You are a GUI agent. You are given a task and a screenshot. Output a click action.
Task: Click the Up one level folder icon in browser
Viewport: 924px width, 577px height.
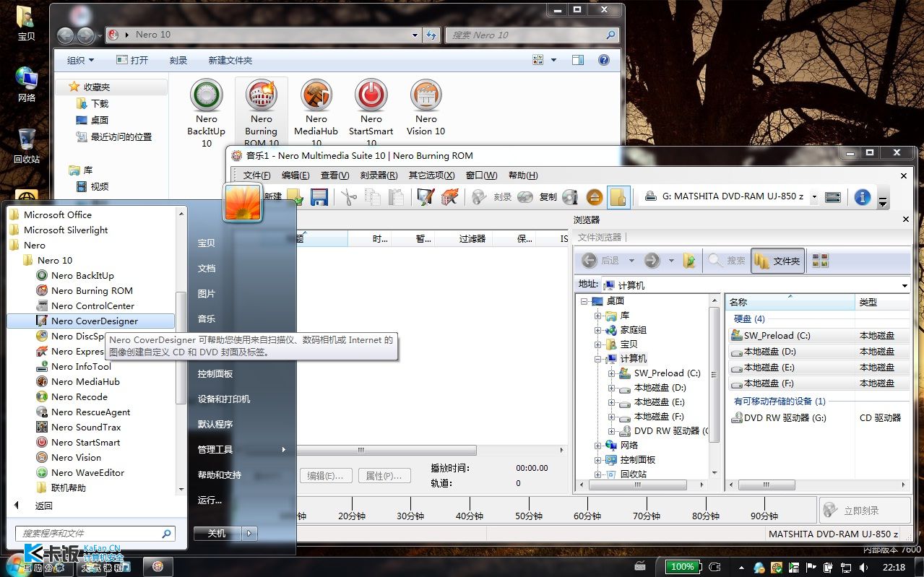pos(690,261)
